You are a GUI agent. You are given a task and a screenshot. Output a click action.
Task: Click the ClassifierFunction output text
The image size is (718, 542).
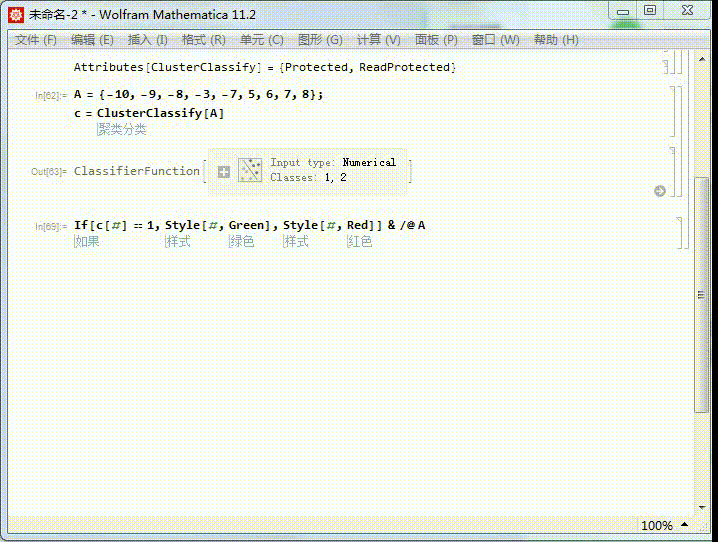tap(137, 171)
